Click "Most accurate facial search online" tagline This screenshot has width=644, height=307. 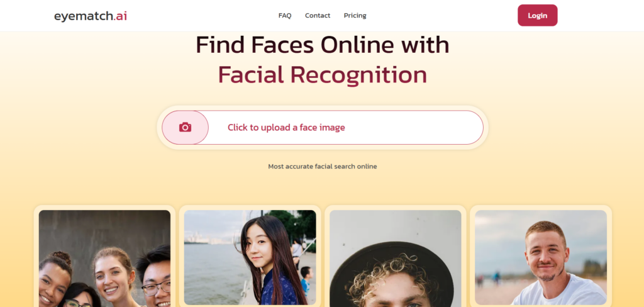pos(323,167)
